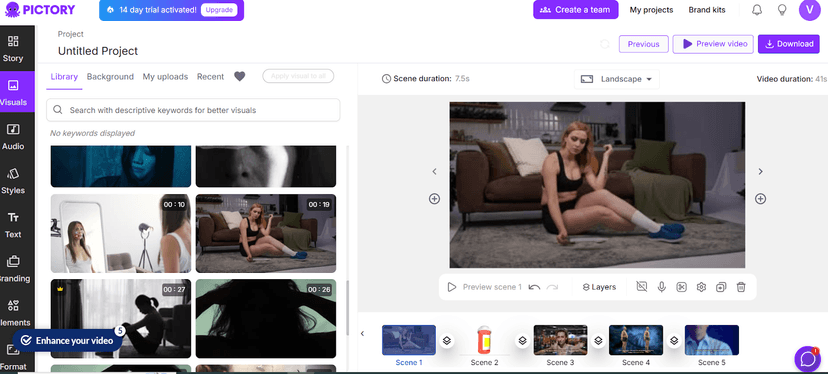828x374 pixels.
Task: Choose the 00:10 mirror woman clip
Action: pyautogui.click(x=121, y=233)
